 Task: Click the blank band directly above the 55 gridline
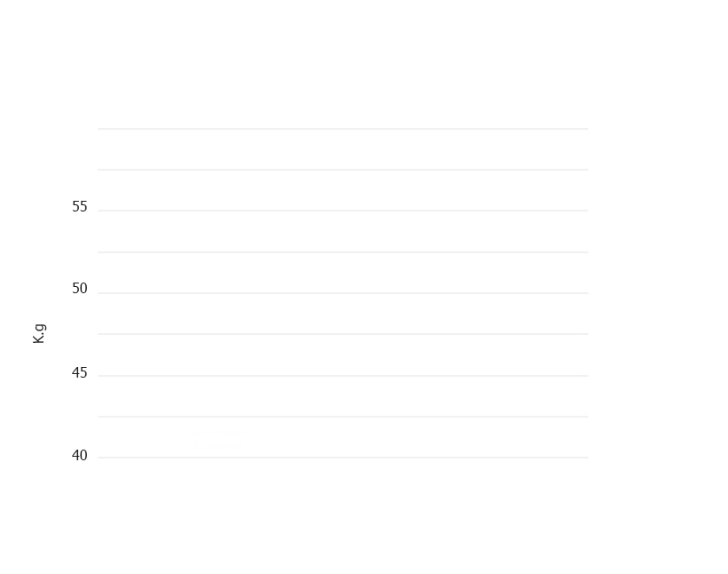343,190
